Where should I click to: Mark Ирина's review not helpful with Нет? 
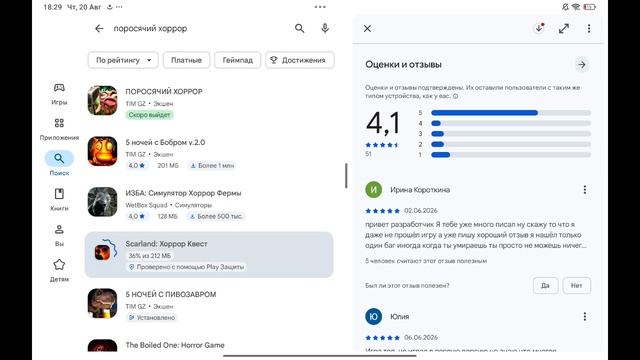click(x=576, y=285)
